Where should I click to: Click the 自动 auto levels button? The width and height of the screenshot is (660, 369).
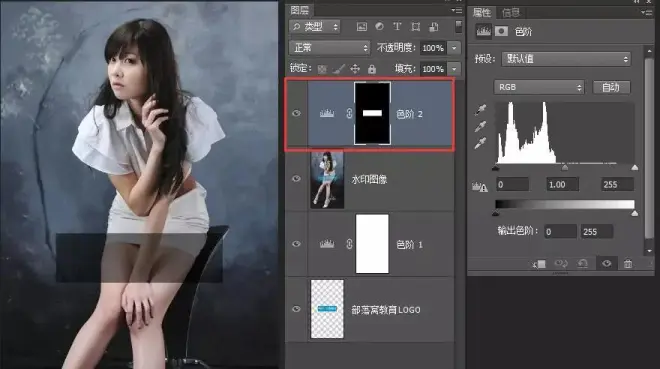tap(611, 87)
